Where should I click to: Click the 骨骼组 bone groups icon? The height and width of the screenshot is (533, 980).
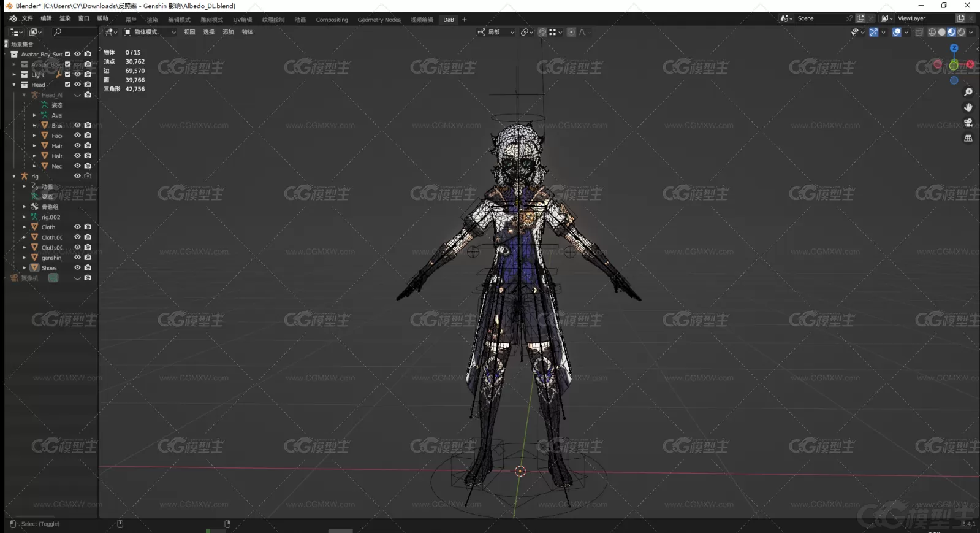click(x=34, y=207)
